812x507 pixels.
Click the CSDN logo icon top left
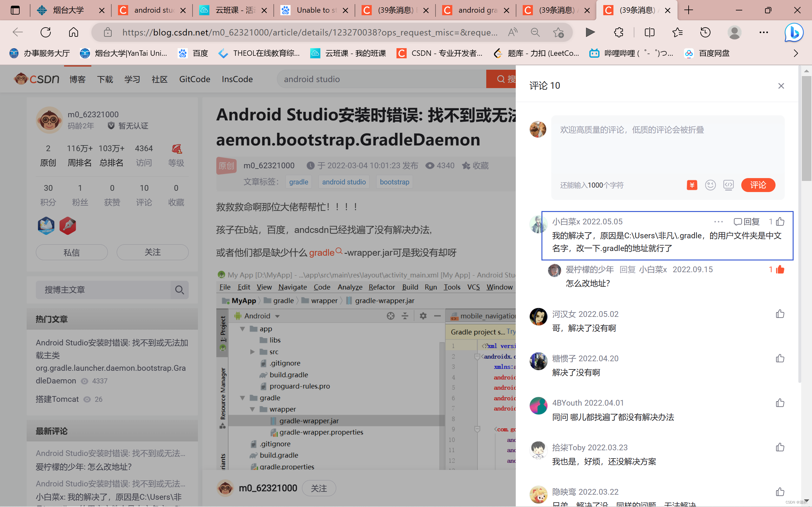point(36,78)
